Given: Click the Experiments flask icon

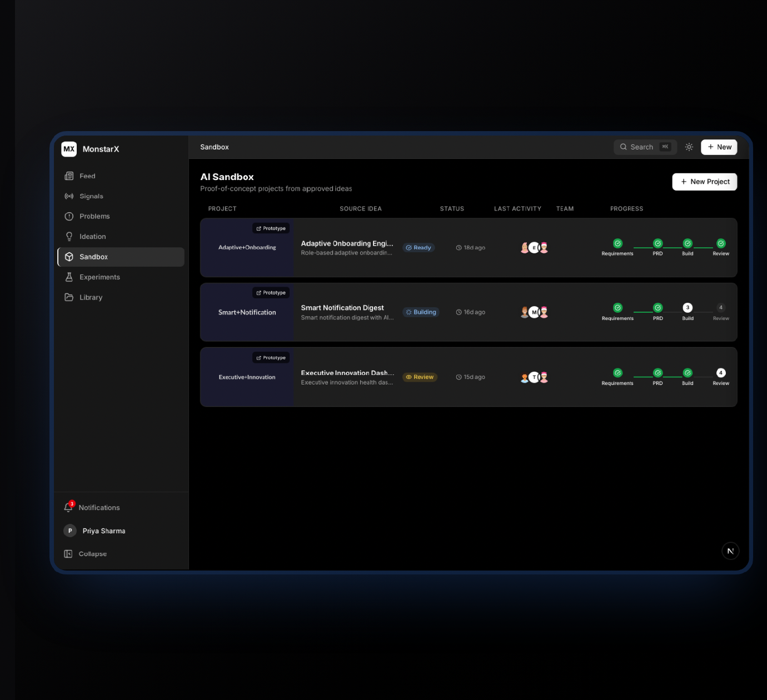Looking at the screenshot, I should (69, 277).
